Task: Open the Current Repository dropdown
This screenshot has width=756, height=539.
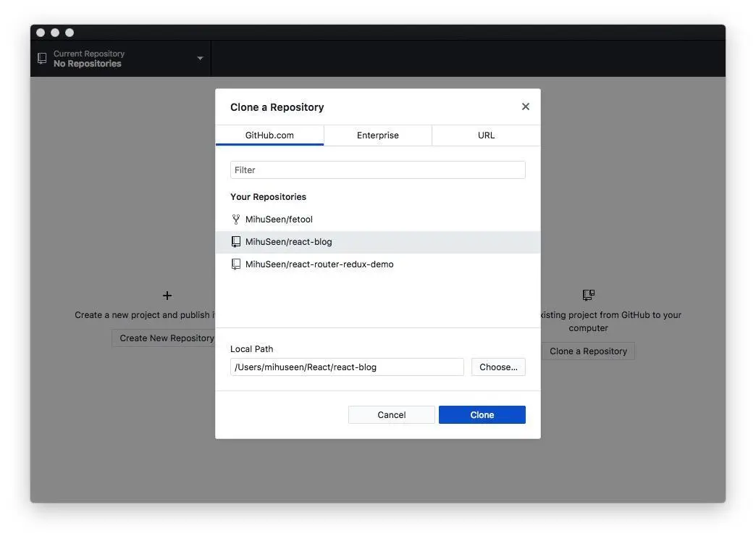Action: [x=120, y=59]
